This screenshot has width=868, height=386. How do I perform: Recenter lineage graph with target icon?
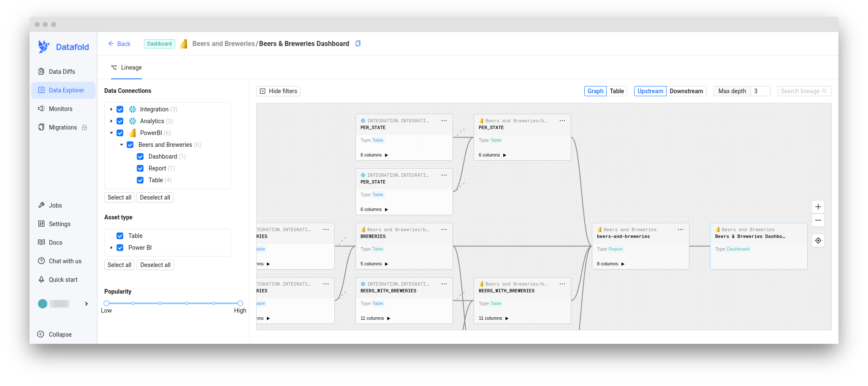[x=818, y=240]
